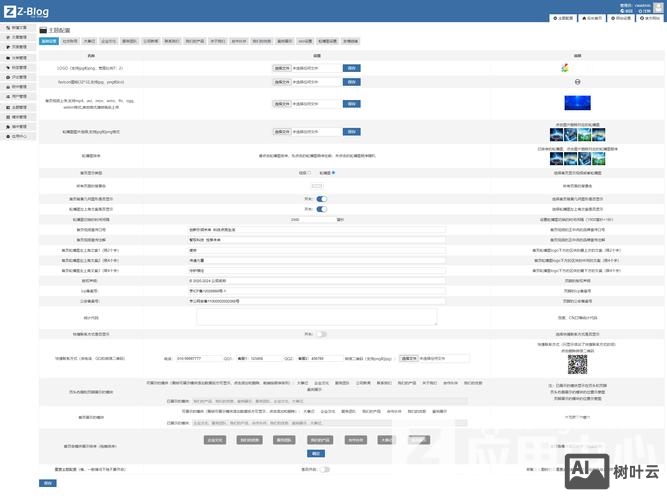Click the admin avatar at top right
667x500 pixels.
pyautogui.click(x=659, y=6)
